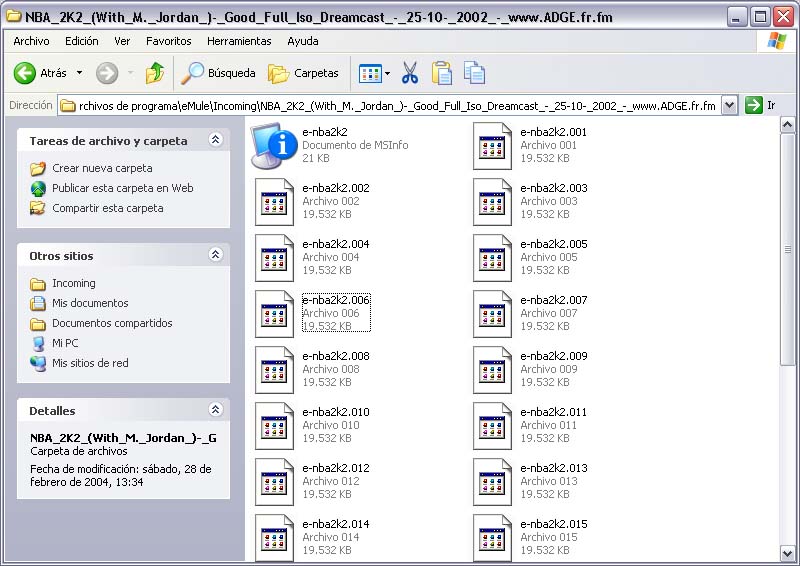This screenshot has width=800, height=566.
Task: Select the e-nba2k2.011 file icon
Action: pyautogui.click(x=492, y=426)
